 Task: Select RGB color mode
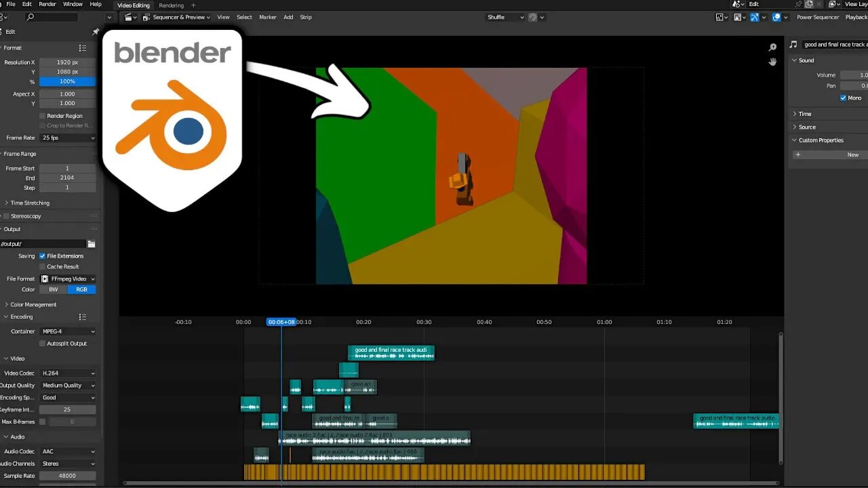(x=82, y=289)
